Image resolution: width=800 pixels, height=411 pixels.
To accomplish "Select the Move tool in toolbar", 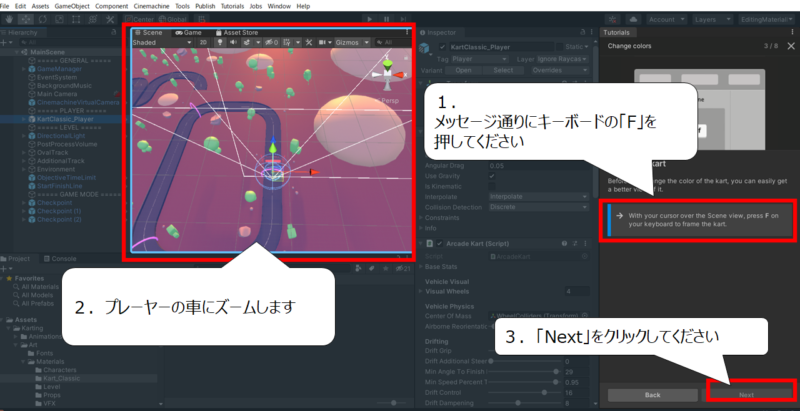I will (x=26, y=19).
